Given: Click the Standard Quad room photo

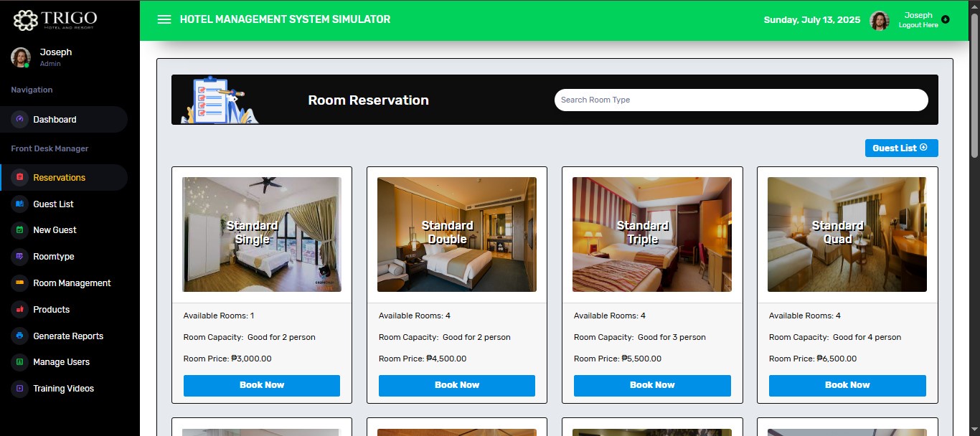Looking at the screenshot, I should point(847,234).
